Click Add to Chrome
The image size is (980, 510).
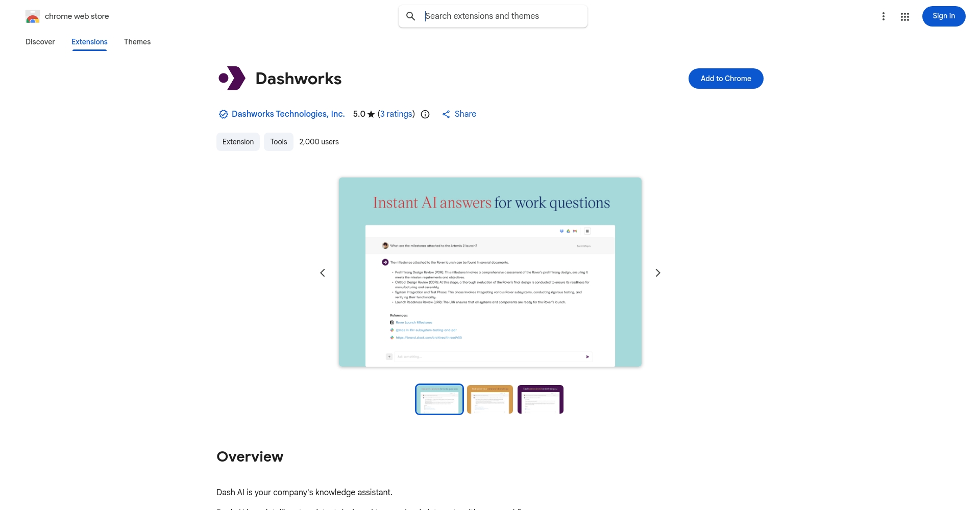coord(725,78)
